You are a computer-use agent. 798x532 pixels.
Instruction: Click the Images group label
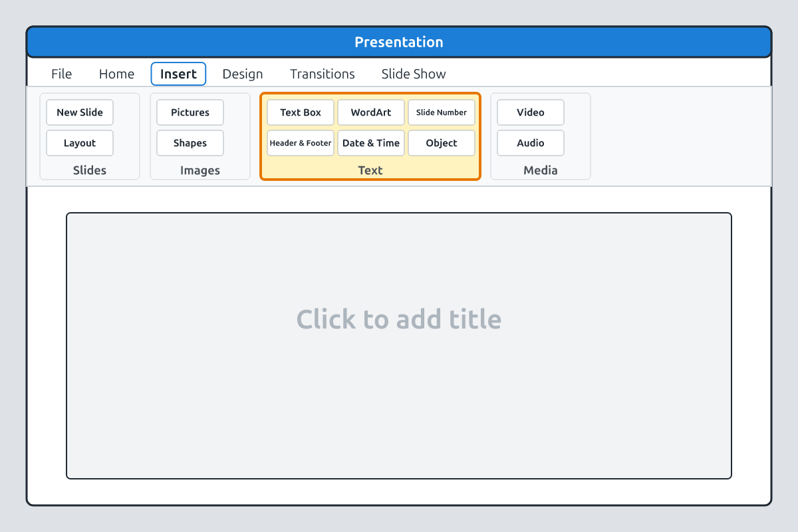200,170
